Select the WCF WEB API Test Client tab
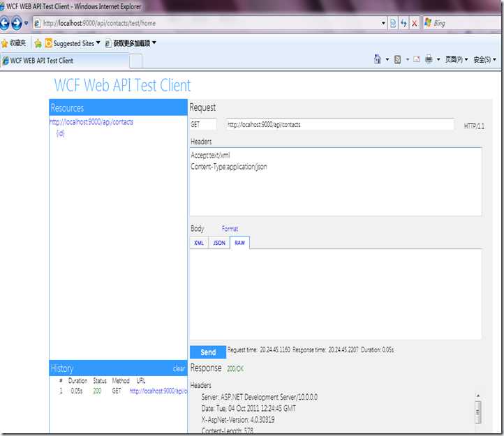The image size is (504, 436). [x=64, y=61]
